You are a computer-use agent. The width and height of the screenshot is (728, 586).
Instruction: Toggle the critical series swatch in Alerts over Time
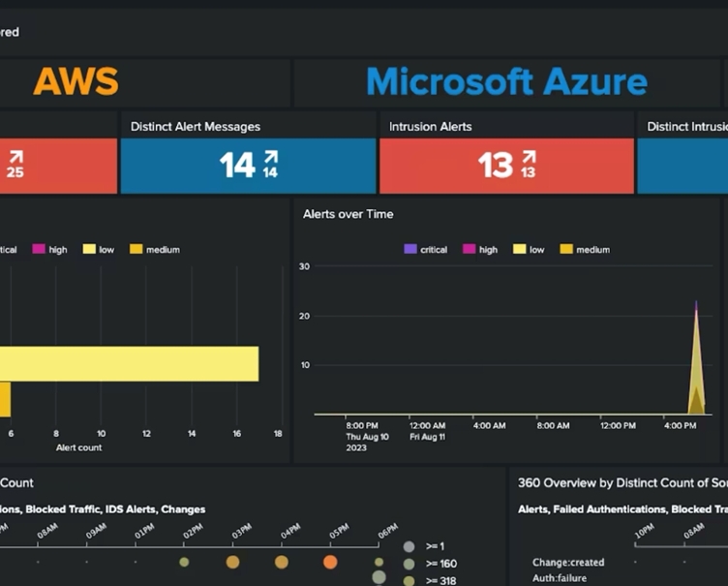pyautogui.click(x=410, y=249)
